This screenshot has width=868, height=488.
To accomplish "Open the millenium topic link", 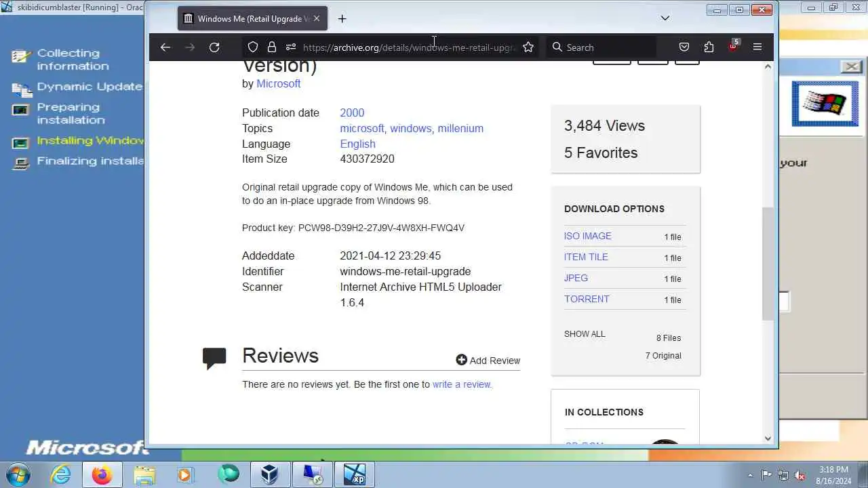I will pyautogui.click(x=460, y=128).
